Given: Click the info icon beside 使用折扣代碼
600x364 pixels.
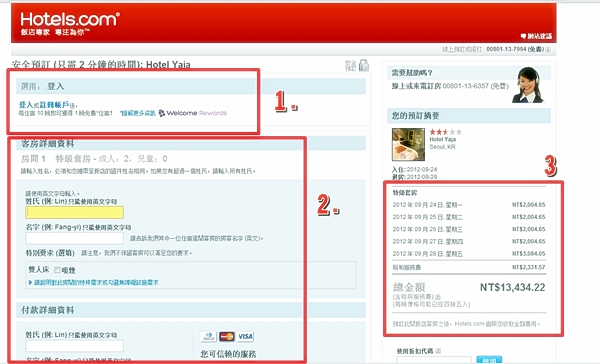Looking at the screenshot, I should coord(438,351).
